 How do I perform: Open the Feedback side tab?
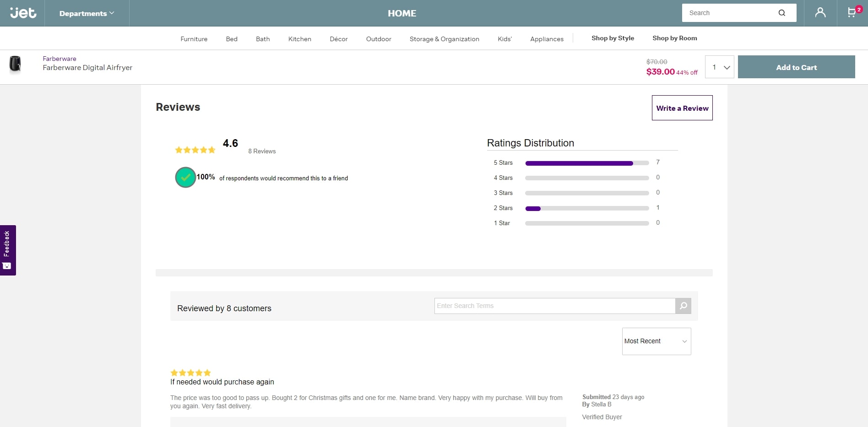click(8, 250)
